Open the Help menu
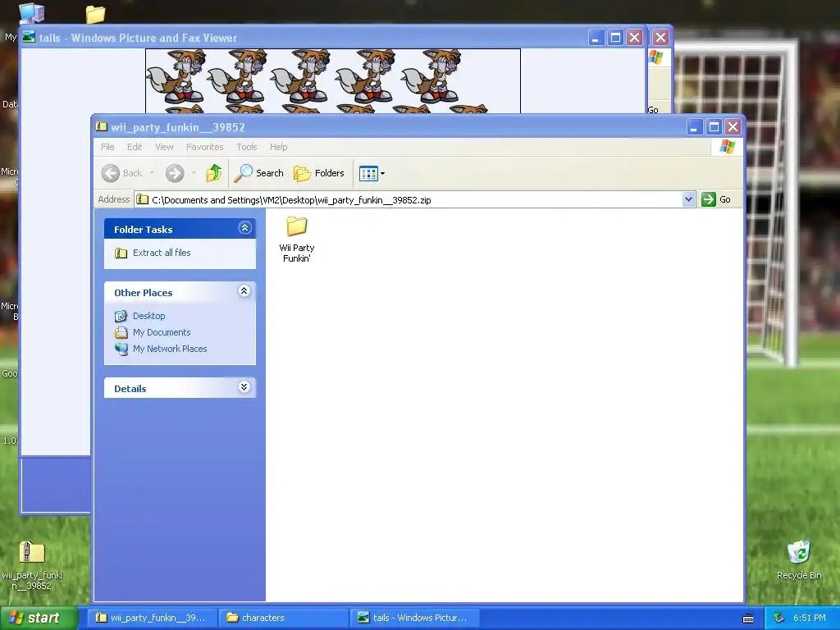 click(279, 147)
